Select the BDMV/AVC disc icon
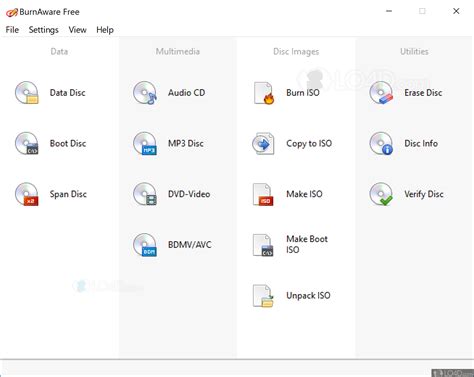Image resolution: width=474 pixels, height=377 pixels. click(x=145, y=245)
